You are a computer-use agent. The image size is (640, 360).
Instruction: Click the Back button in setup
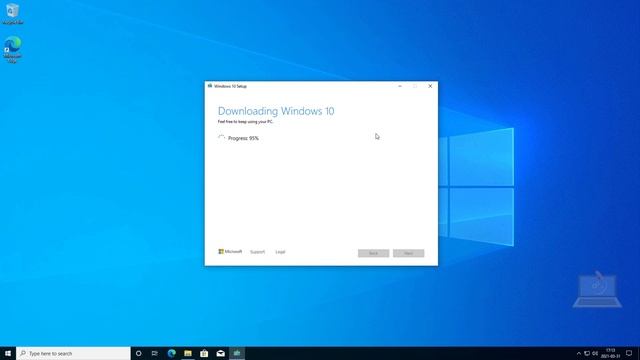(x=373, y=253)
